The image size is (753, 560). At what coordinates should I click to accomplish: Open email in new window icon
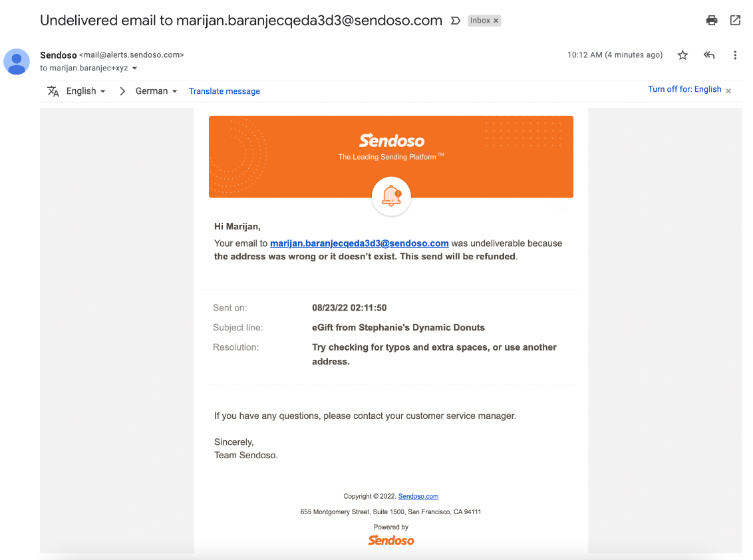[735, 20]
